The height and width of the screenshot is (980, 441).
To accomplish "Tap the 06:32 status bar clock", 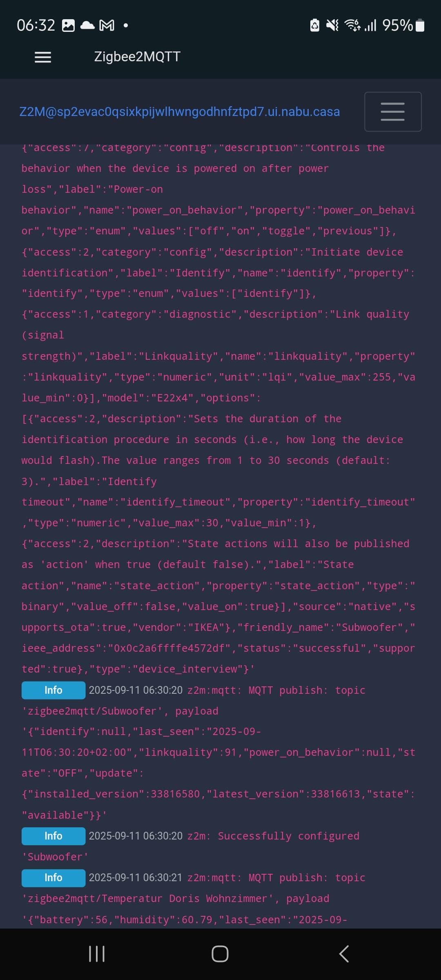I will pyautogui.click(x=36, y=26).
